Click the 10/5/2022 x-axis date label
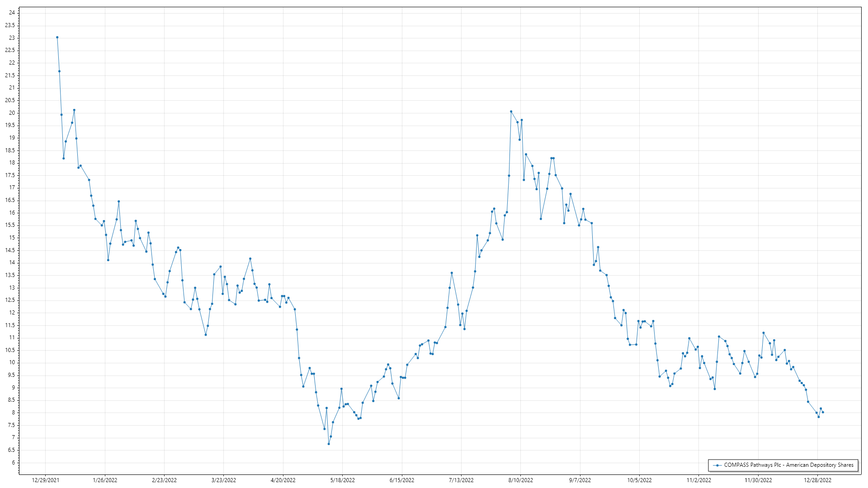Image resolution: width=868 pixels, height=488 pixels. (x=639, y=480)
